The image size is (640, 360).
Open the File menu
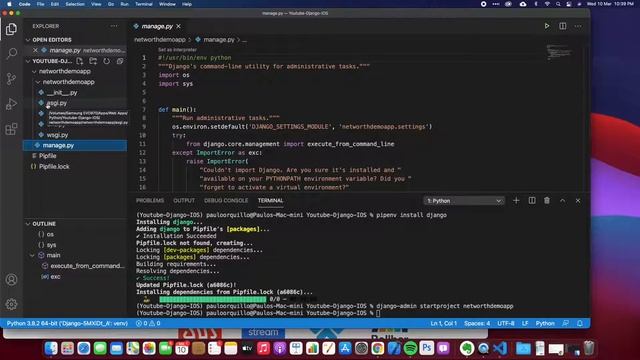tap(40, 4)
